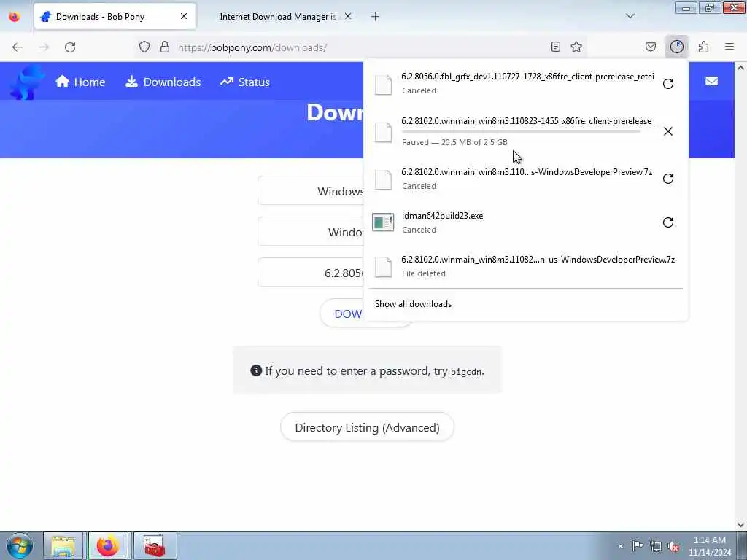
Task: Open the tracking protection shield icon
Action: (144, 47)
